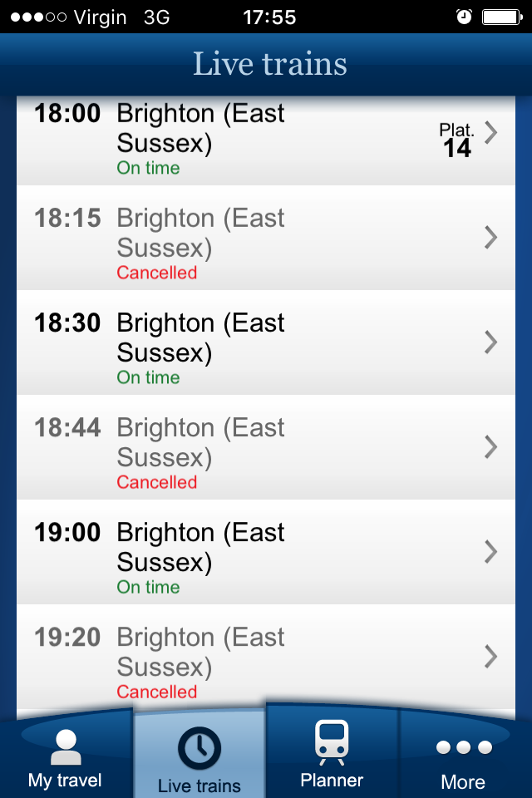Tap the My travel person icon
The height and width of the screenshot is (798, 532).
coord(66,746)
